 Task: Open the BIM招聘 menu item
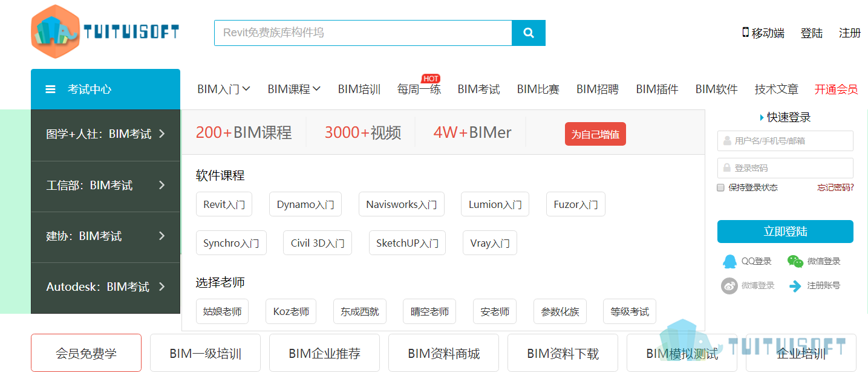pyautogui.click(x=598, y=89)
